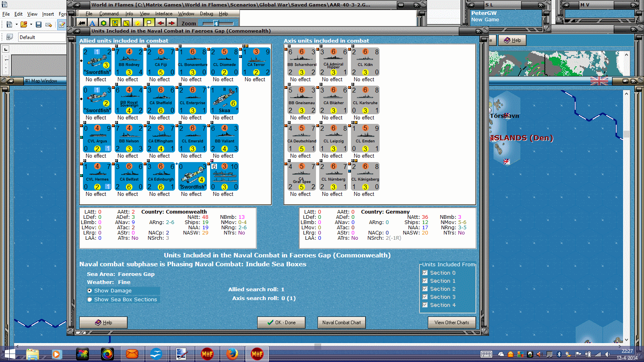Click the map window vertical scrollbar
The width and height of the screenshot is (644, 362).
tap(626, 217)
